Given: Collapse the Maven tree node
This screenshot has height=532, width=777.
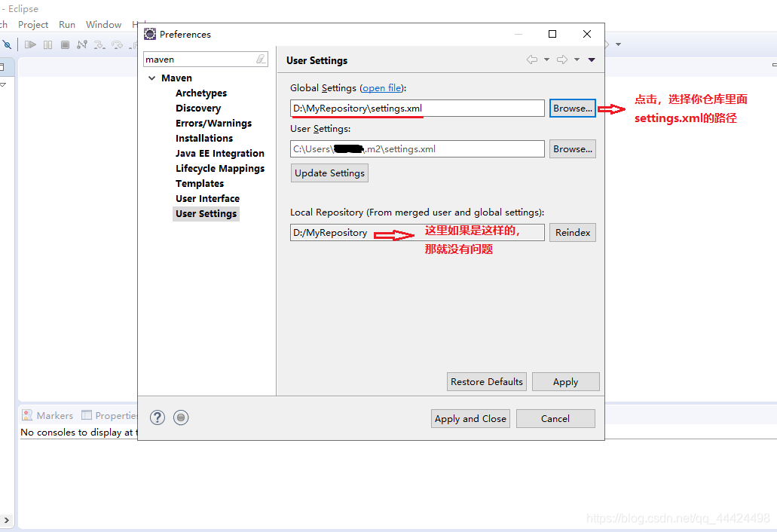Looking at the screenshot, I should click(x=152, y=78).
